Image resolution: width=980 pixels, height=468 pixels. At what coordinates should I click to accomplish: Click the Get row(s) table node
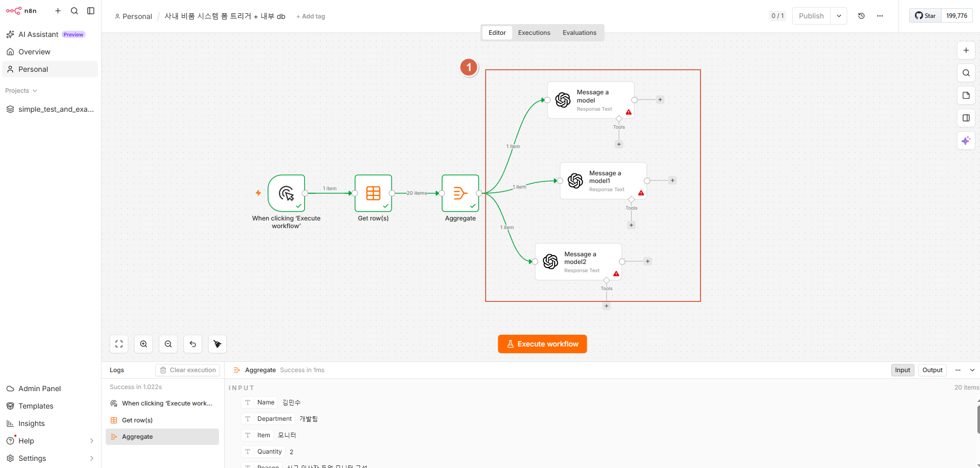pos(373,193)
